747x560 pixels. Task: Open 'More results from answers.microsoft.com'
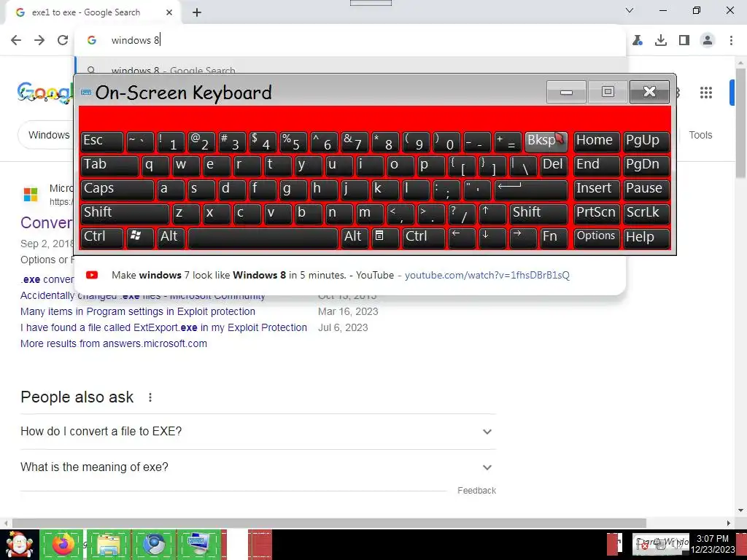click(113, 344)
